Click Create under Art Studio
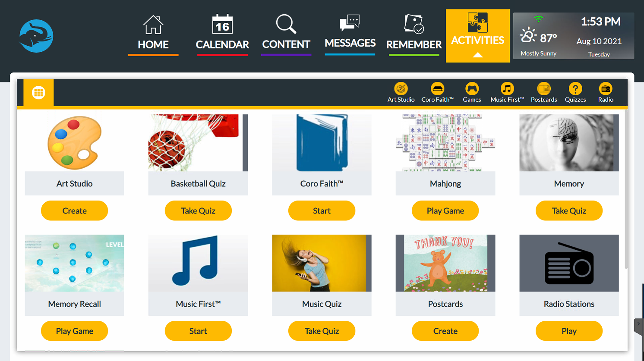The width and height of the screenshot is (644, 361). tap(74, 210)
